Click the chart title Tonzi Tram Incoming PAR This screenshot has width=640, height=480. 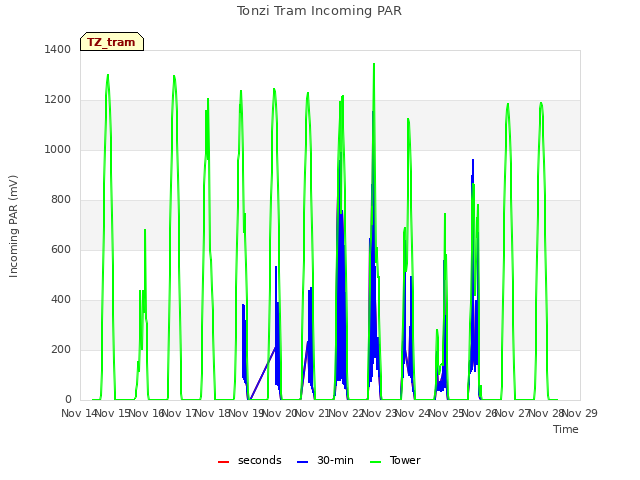click(319, 11)
